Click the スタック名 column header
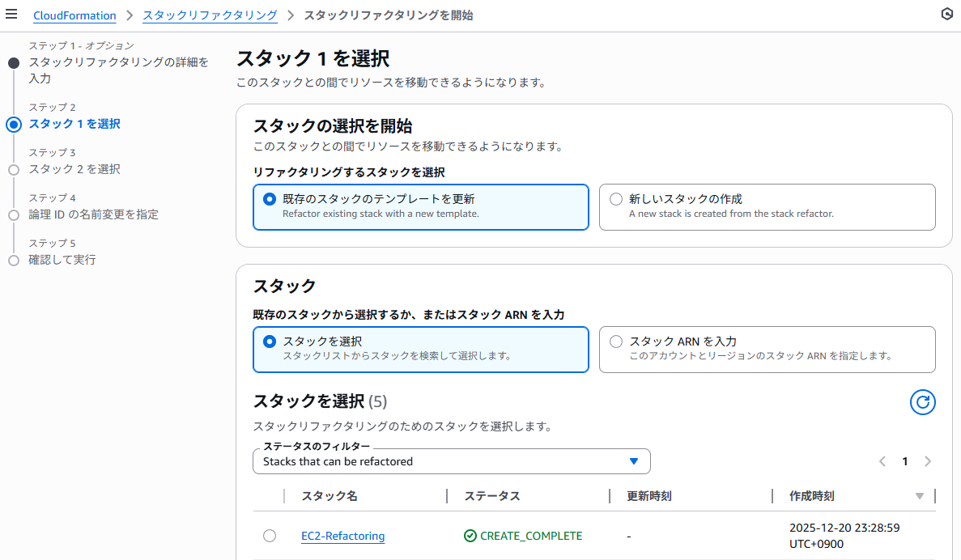The image size is (961, 560). (x=330, y=496)
